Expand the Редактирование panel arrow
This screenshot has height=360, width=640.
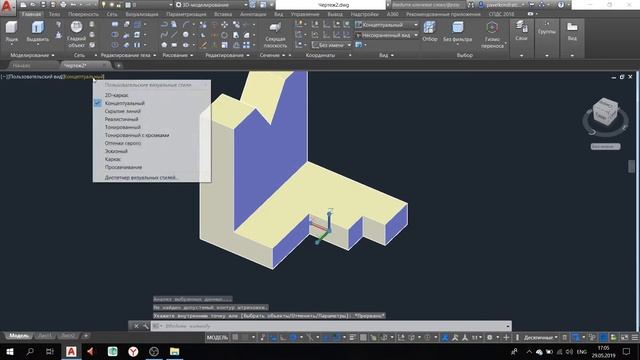click(248, 55)
